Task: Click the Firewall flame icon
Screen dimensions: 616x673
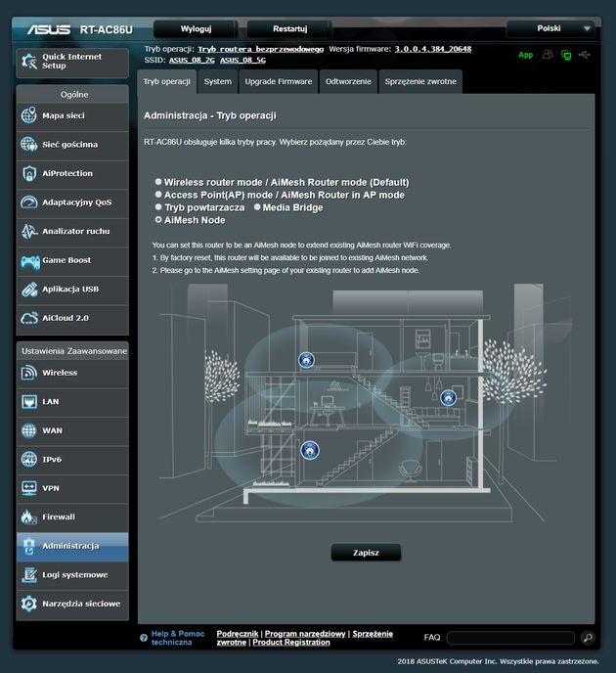Action: click(28, 516)
